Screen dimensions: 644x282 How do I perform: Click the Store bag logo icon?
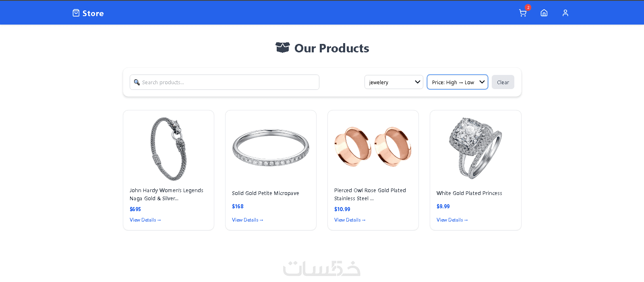pos(76,13)
